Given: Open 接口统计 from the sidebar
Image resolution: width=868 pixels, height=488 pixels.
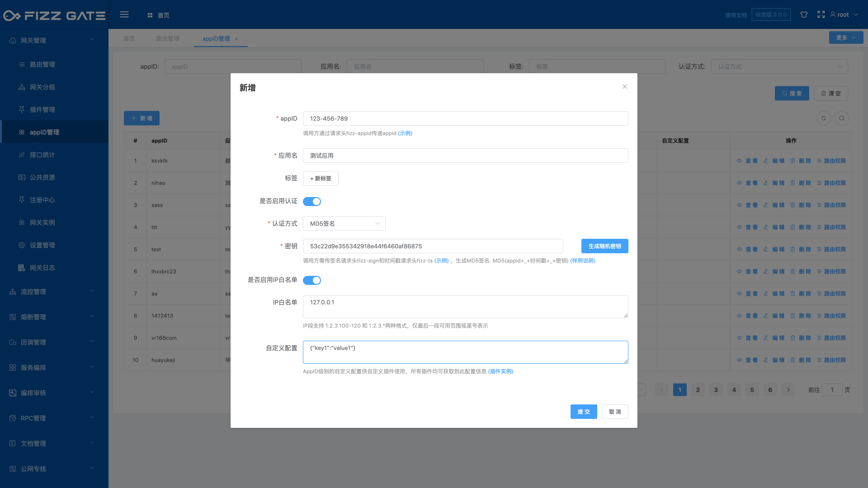Looking at the screenshot, I should (x=42, y=155).
